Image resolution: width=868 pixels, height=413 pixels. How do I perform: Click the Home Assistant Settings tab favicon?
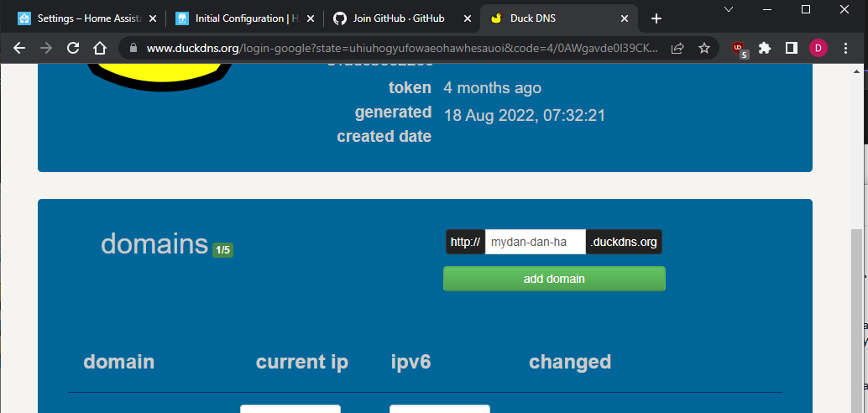[x=24, y=18]
